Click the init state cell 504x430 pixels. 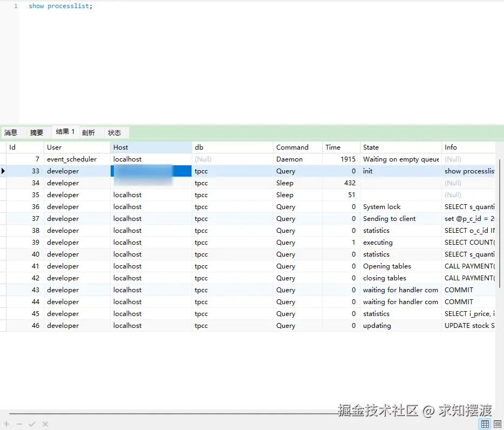401,171
